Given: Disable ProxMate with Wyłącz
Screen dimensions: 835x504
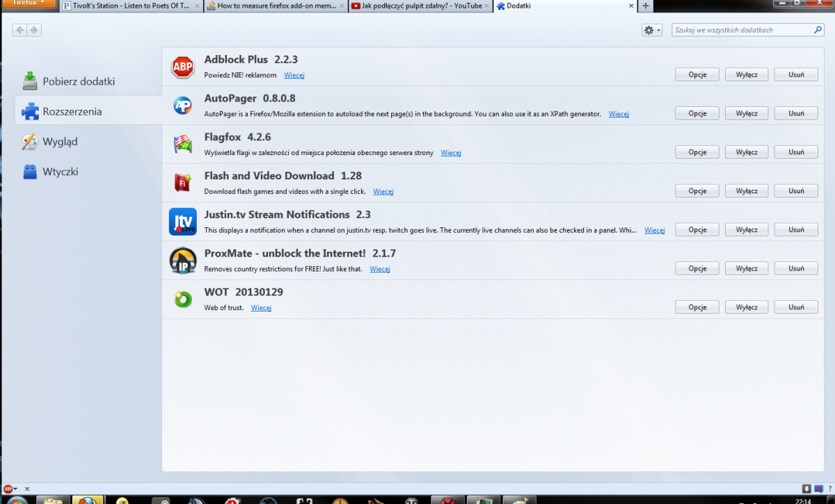Looking at the screenshot, I should 747,268.
